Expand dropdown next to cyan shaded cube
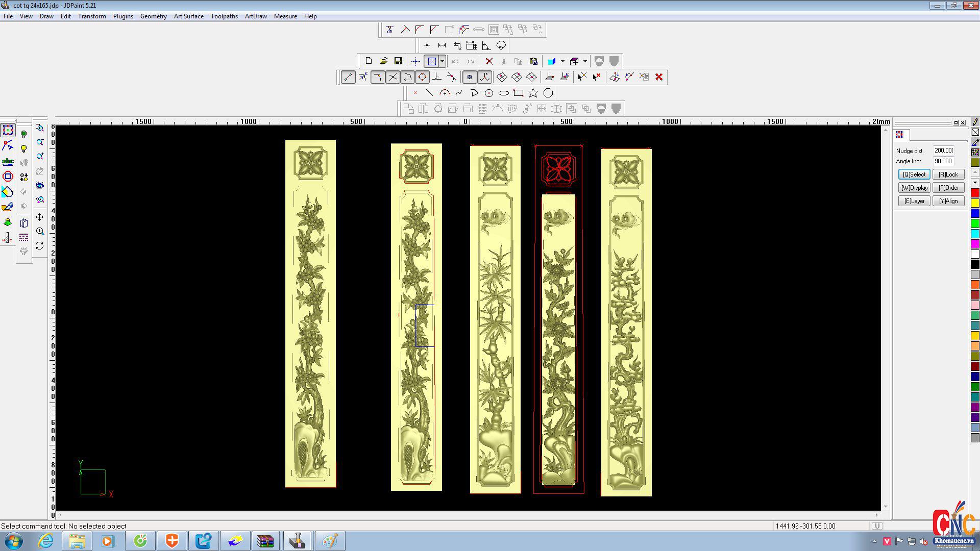This screenshot has width=980, height=551. tap(562, 61)
